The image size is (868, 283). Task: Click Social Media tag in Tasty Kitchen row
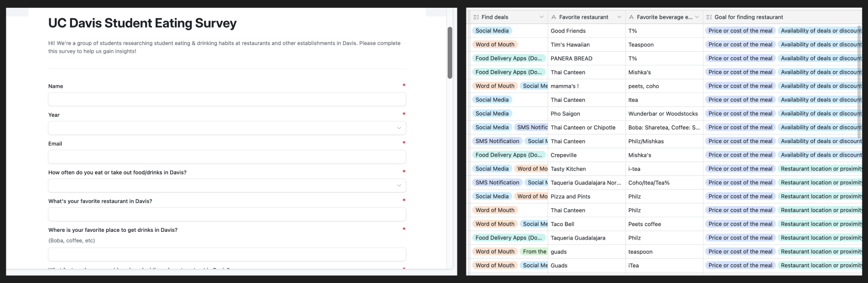click(492, 169)
